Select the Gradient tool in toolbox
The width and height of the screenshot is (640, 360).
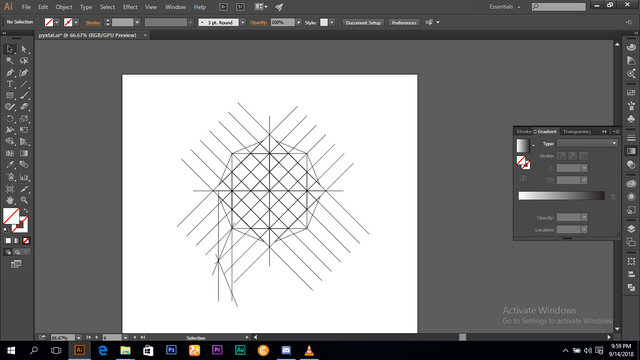pyautogui.click(x=24, y=153)
